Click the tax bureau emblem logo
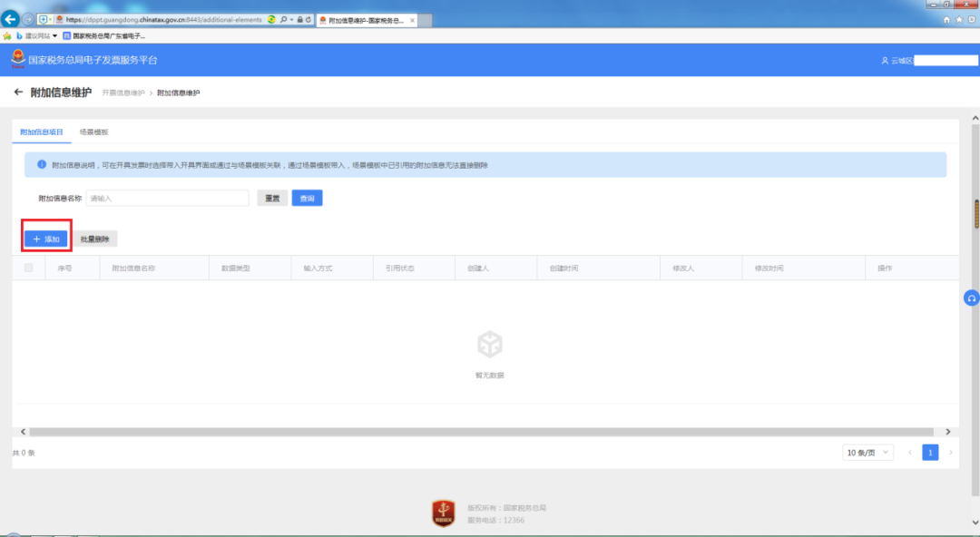The height and width of the screenshot is (537, 980). [18, 59]
